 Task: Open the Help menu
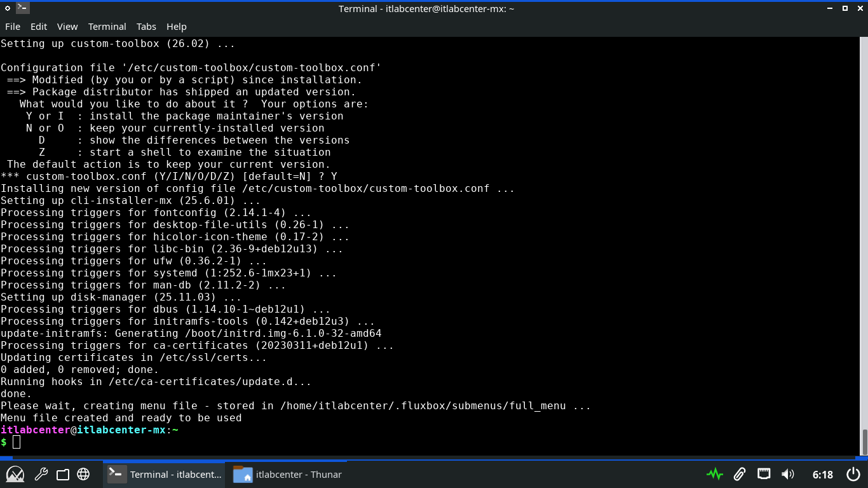pyautogui.click(x=177, y=27)
